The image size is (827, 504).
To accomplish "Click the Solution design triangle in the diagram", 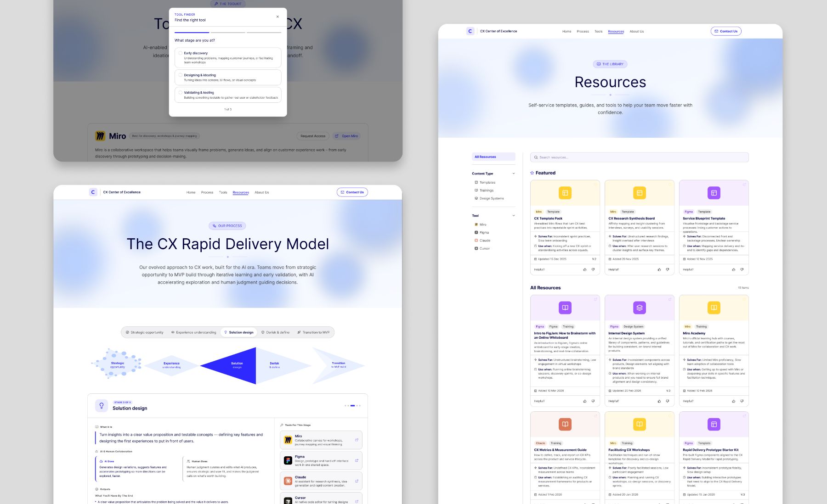I will (237, 365).
